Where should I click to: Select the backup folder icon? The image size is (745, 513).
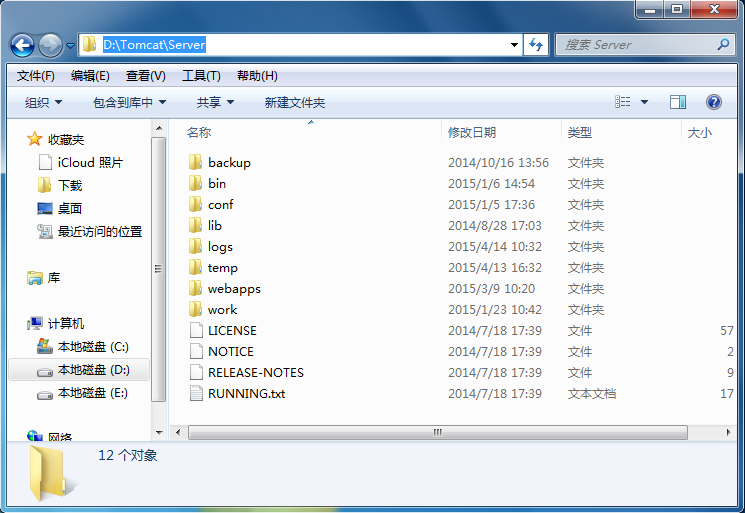[195, 162]
